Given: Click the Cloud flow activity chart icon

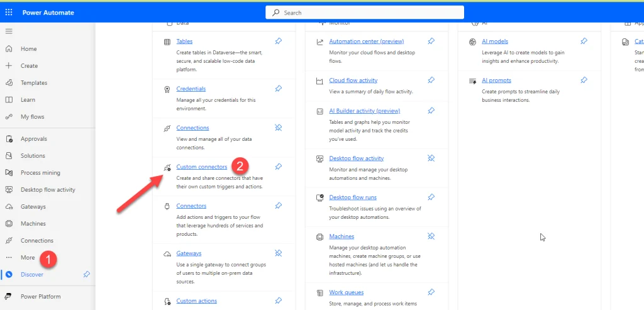Looking at the screenshot, I should [319, 81].
